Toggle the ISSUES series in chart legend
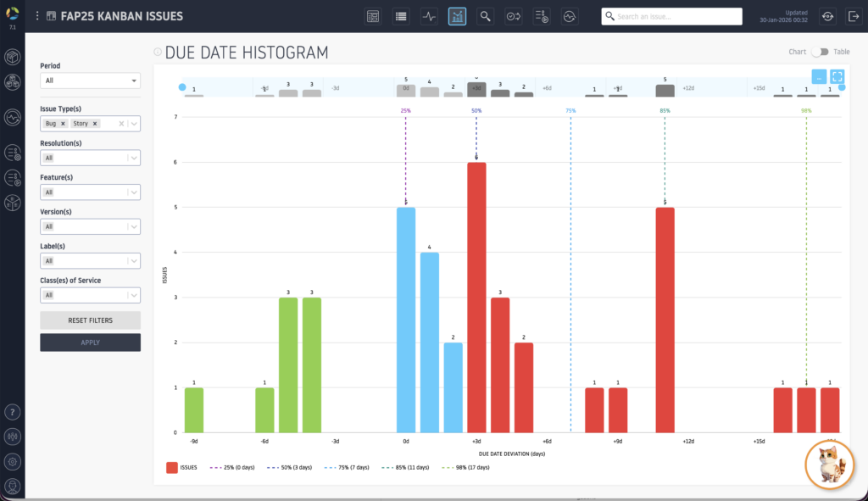868x501 pixels. pos(181,467)
